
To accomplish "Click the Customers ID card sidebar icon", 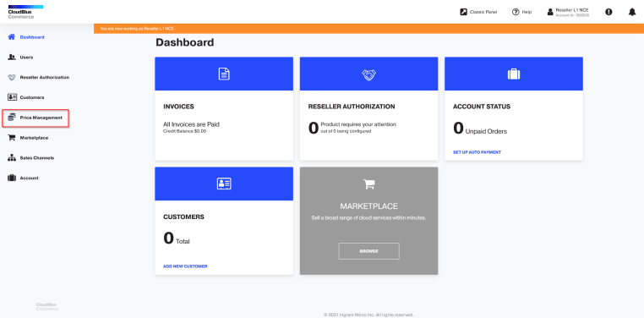I will 12,97.
